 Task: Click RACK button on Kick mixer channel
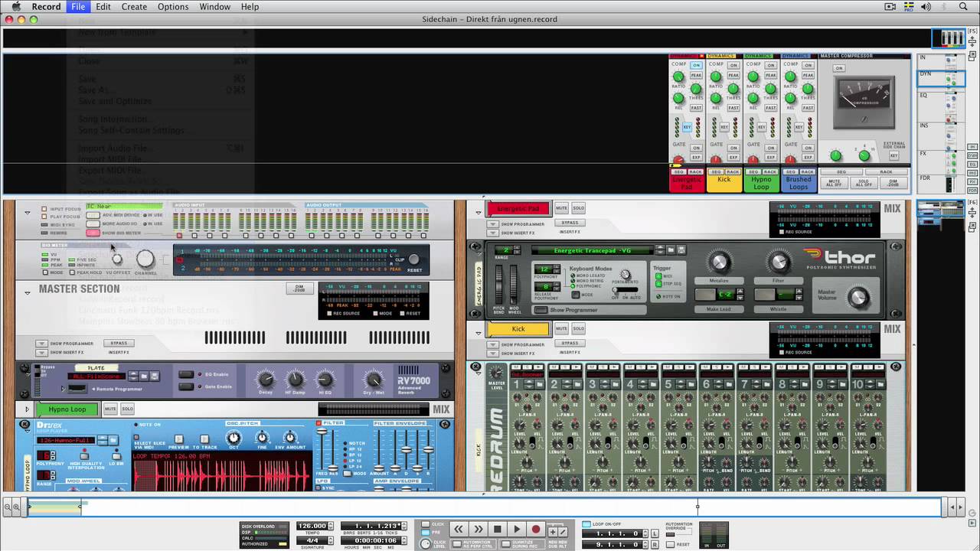[733, 172]
